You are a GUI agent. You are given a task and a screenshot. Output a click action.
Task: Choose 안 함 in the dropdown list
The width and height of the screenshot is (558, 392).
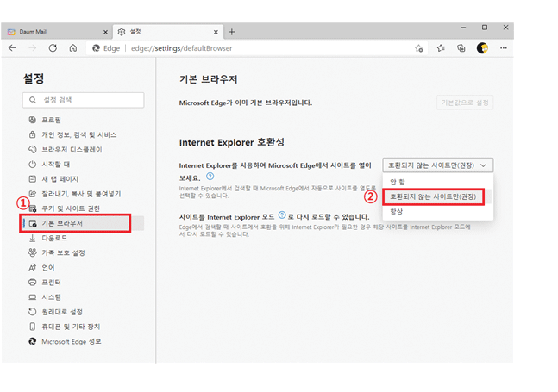point(438,182)
